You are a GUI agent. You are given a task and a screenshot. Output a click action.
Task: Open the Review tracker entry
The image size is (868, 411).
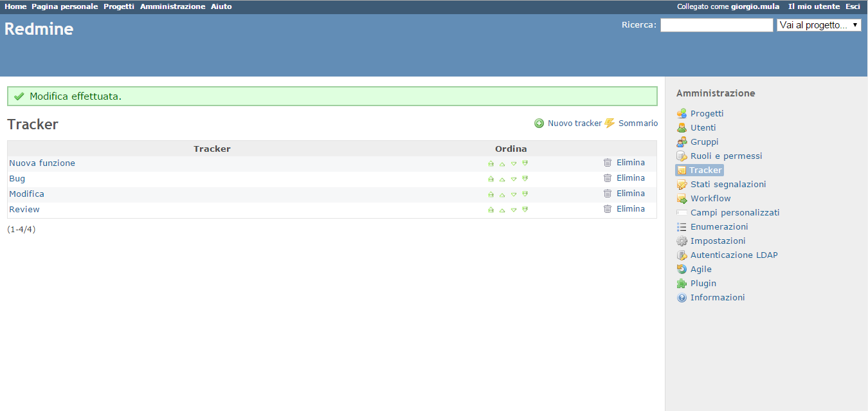(24, 210)
